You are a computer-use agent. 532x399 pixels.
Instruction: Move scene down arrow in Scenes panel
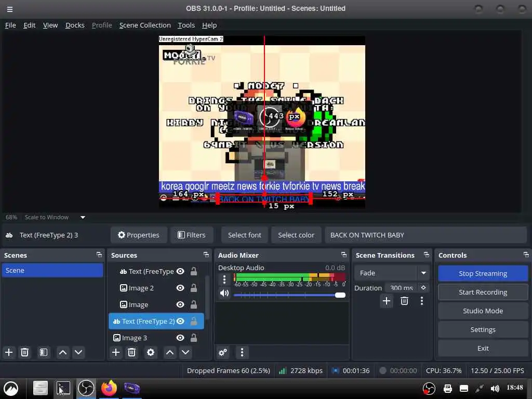78,352
